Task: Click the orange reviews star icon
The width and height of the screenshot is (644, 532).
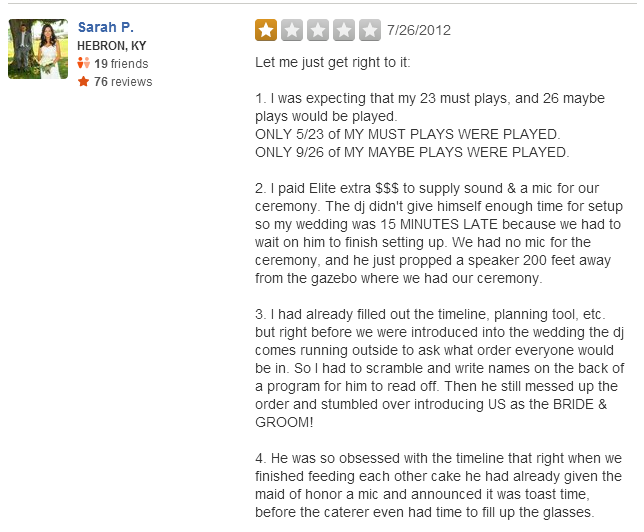Action: point(83,81)
